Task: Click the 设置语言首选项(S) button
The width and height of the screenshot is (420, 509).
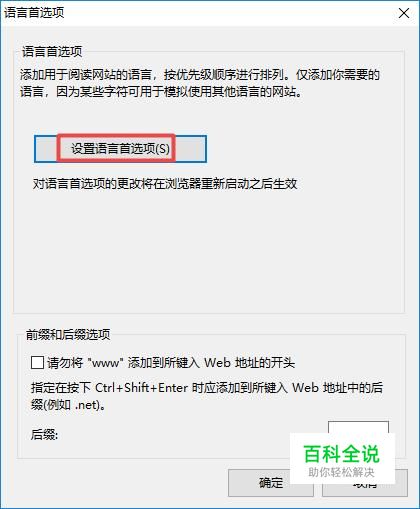Action: (x=120, y=149)
